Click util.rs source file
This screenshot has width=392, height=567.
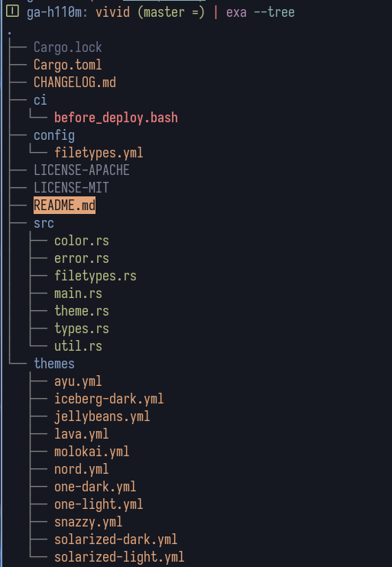point(78,346)
